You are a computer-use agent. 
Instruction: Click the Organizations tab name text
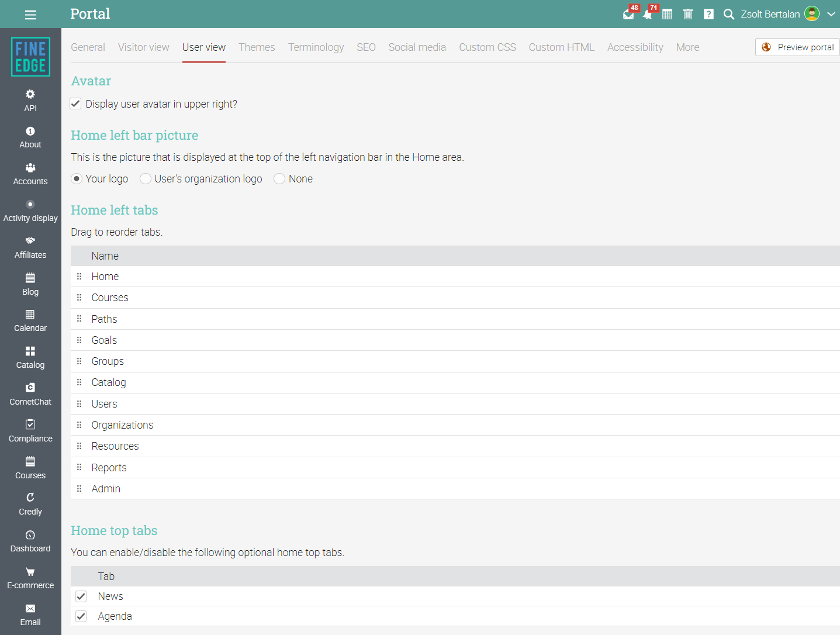tap(122, 425)
